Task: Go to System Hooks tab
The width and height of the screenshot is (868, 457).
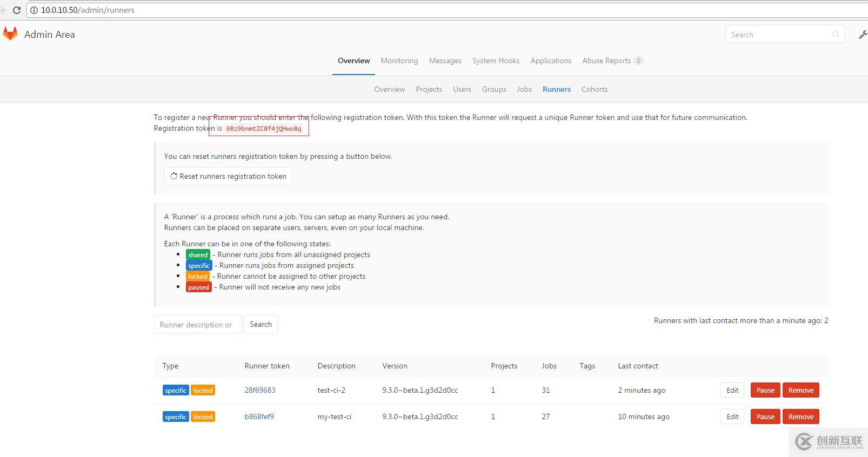Action: (x=496, y=61)
